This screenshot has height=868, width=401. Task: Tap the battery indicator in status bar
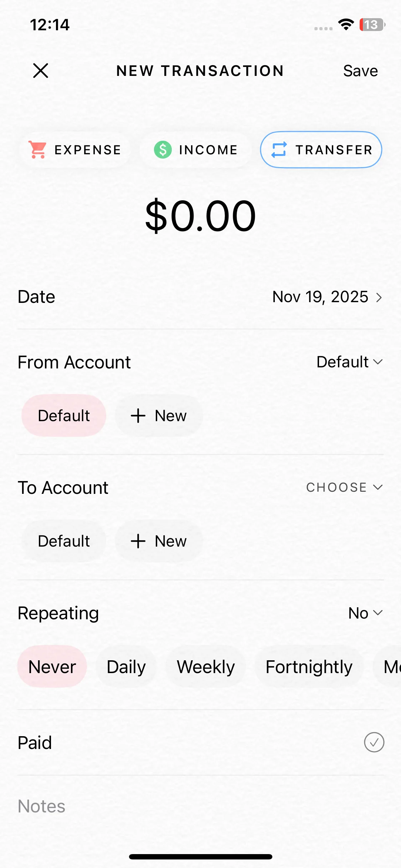(x=372, y=25)
